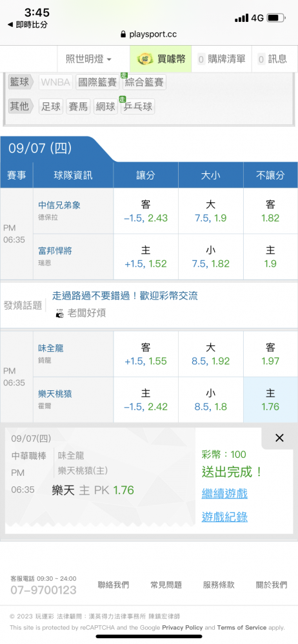
Task: Open the 常見問題 footer link
Action: (166, 585)
